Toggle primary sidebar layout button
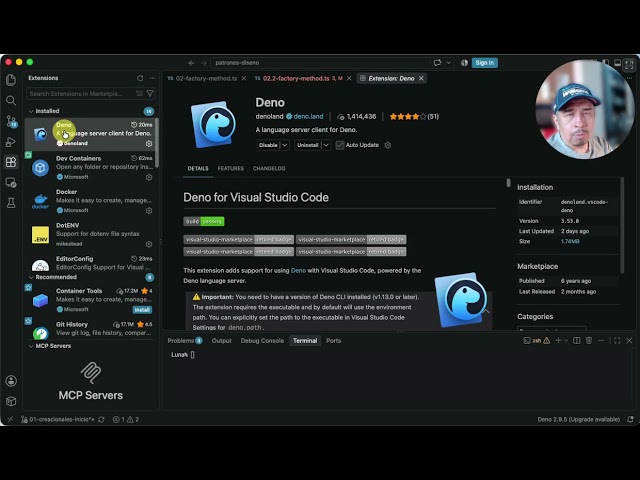 coord(606,63)
